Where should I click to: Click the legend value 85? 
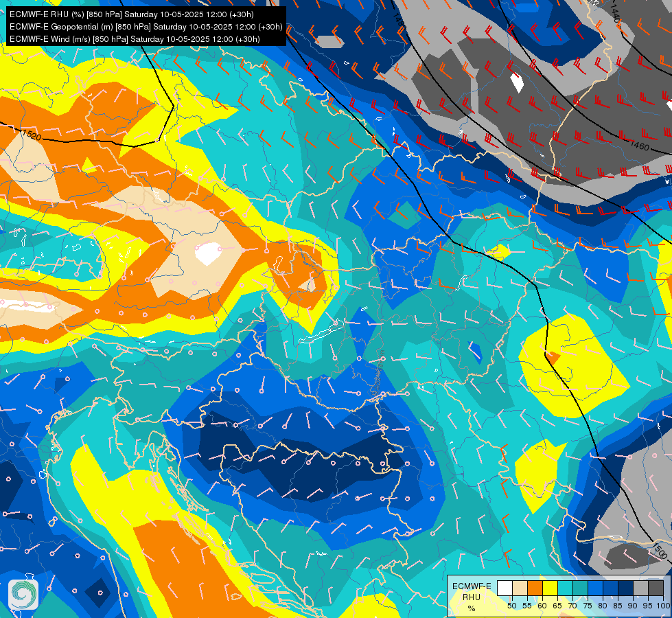(x=618, y=606)
